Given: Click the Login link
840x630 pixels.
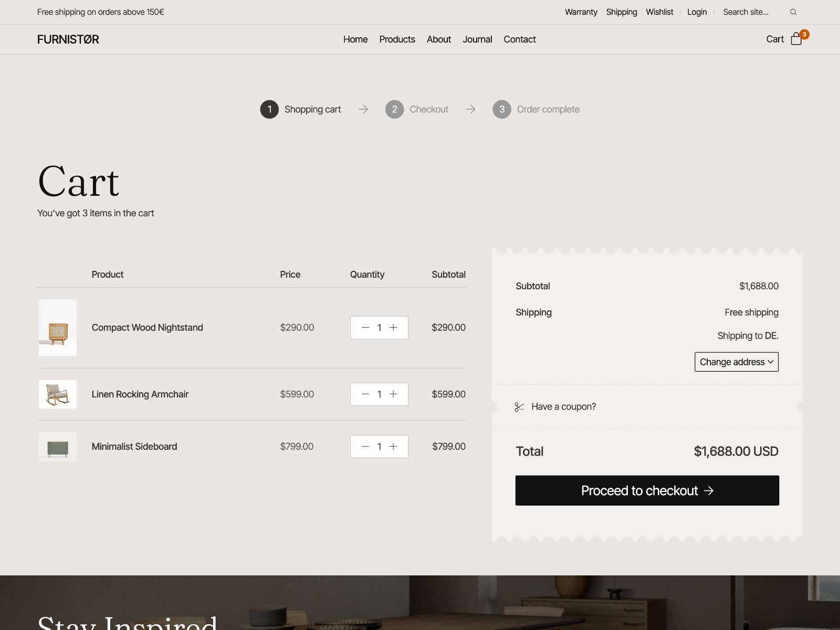Looking at the screenshot, I should pos(697,12).
